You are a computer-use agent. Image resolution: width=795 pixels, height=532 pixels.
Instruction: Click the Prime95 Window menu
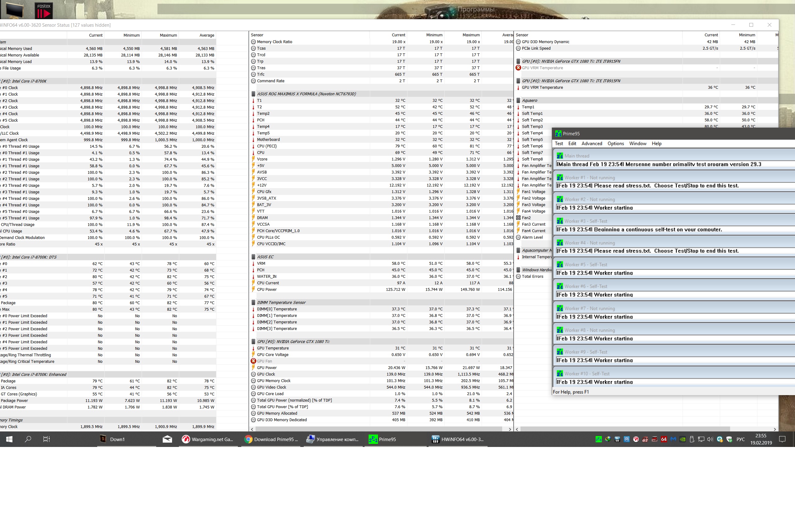(x=638, y=143)
